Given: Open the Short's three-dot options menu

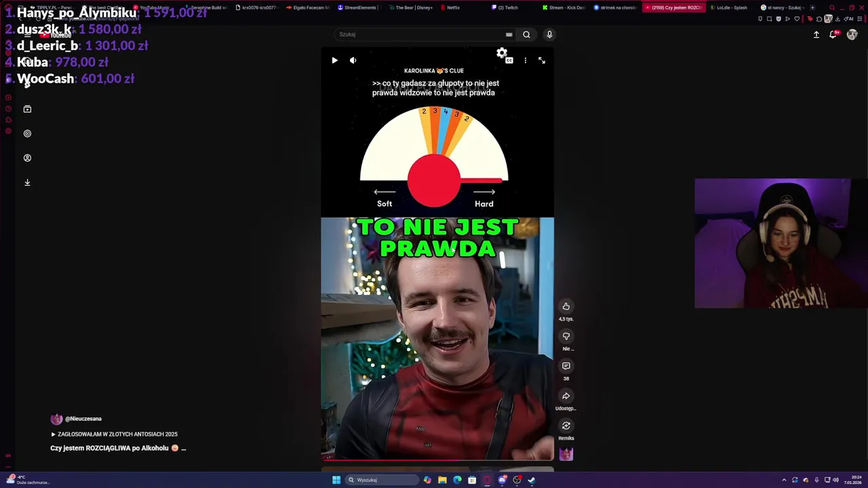Looking at the screenshot, I should click(525, 60).
